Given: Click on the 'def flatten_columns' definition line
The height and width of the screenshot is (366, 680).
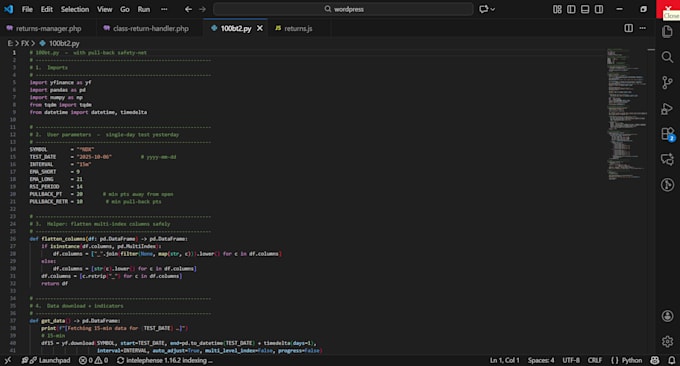Looking at the screenshot, I should point(108,239).
